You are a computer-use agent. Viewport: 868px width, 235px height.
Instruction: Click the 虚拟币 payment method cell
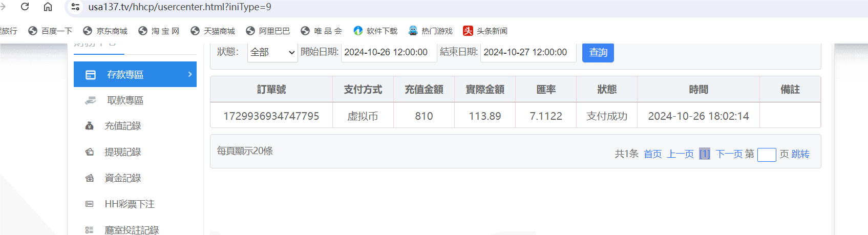pyautogui.click(x=363, y=116)
